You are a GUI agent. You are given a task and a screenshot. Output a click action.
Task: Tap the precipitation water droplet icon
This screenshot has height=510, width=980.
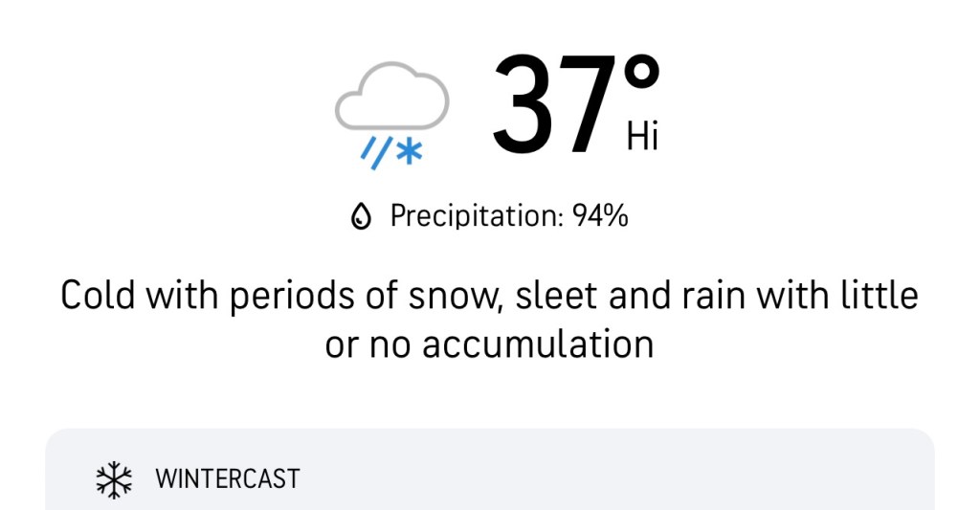tap(361, 217)
